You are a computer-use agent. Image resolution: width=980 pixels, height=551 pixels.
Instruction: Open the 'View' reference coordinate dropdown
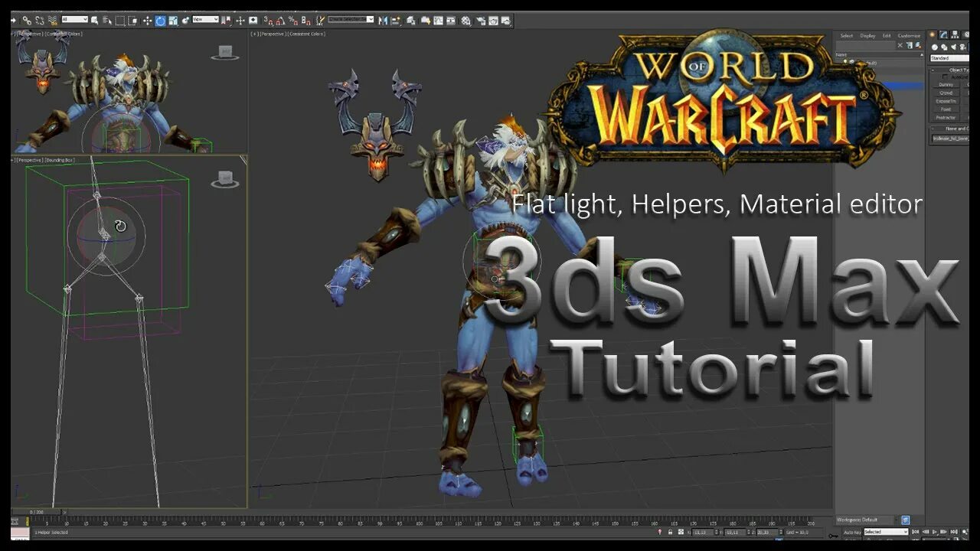pyautogui.click(x=205, y=19)
